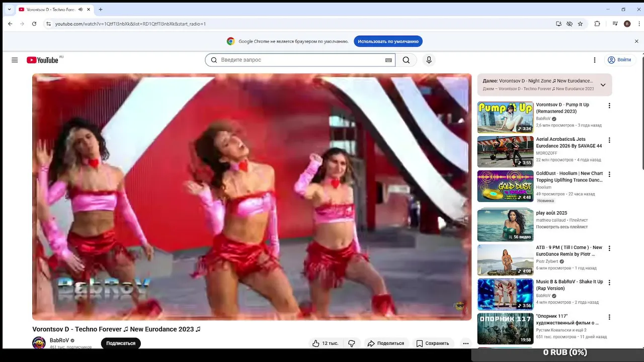The height and width of the screenshot is (362, 644).
Task: Click 'Посмотреть весь плейлист' link
Action: point(562,227)
